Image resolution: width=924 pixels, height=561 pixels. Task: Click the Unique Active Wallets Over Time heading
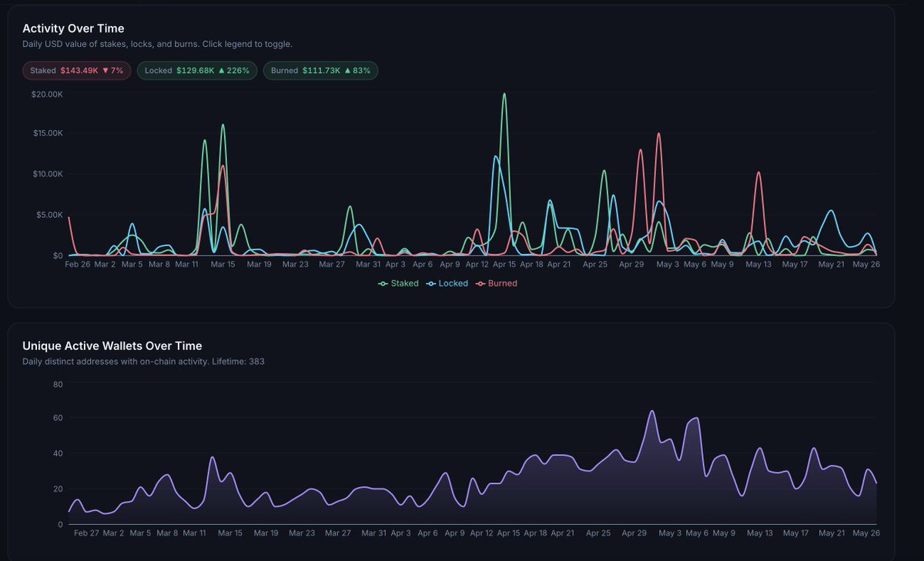pyautogui.click(x=112, y=346)
